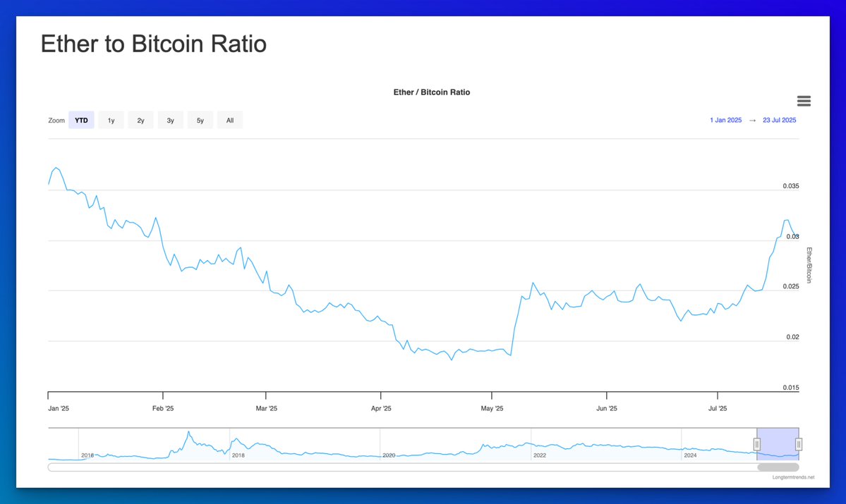Click the Zoom label text
Screen dimensions: 846x504
coord(56,121)
